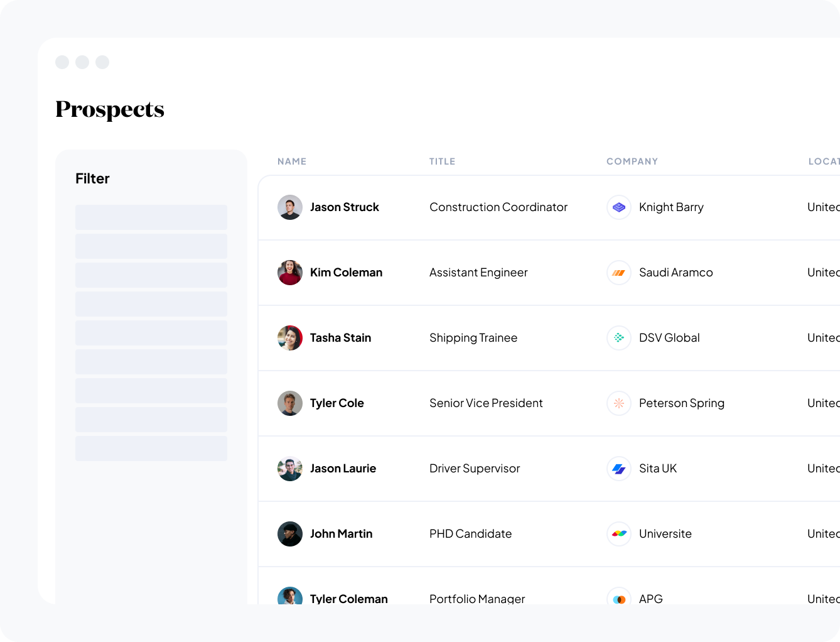
Task: Click Jason Laurie's avatar photo
Action: pos(290,469)
